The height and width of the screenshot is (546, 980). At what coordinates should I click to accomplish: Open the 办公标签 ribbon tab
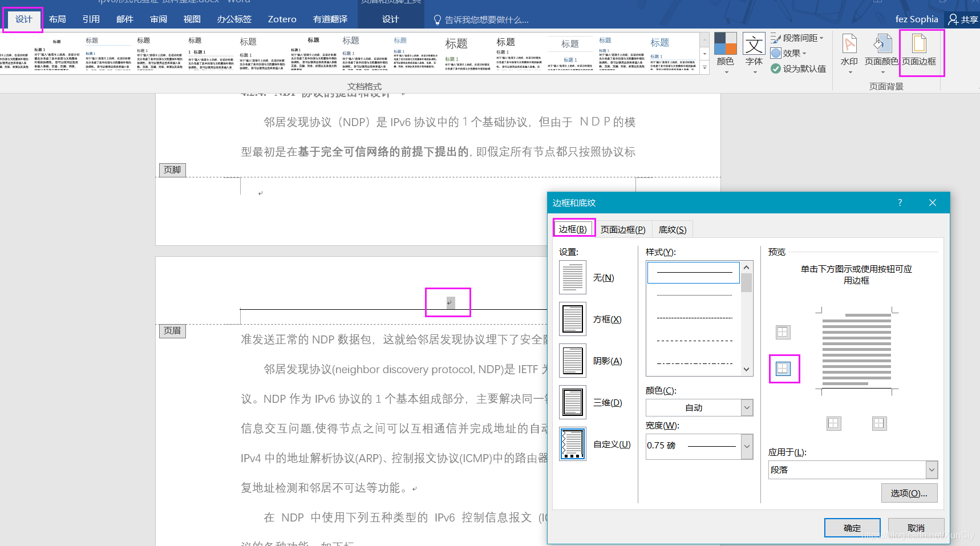coord(234,19)
